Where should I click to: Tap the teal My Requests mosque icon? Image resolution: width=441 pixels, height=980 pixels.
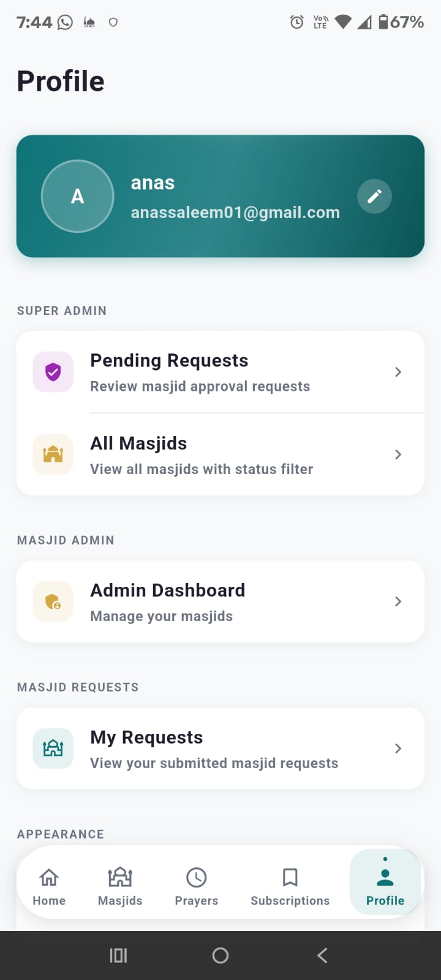[53, 748]
